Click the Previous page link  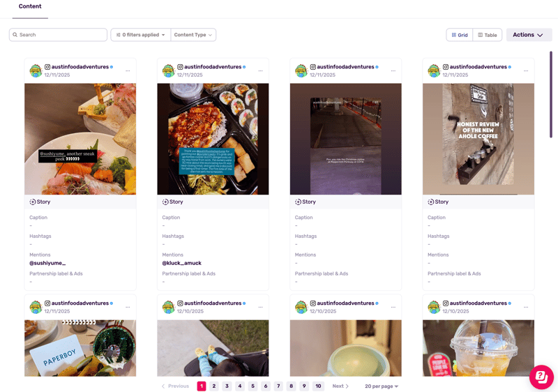[x=175, y=386]
